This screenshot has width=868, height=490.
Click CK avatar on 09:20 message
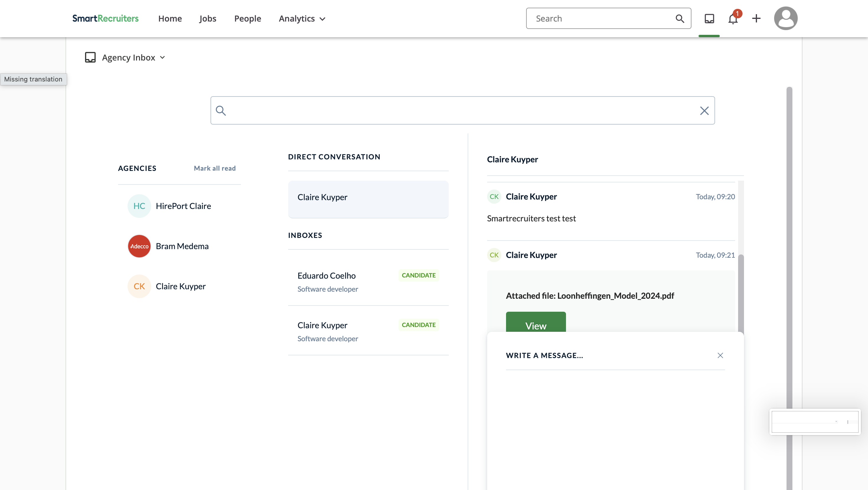(494, 197)
